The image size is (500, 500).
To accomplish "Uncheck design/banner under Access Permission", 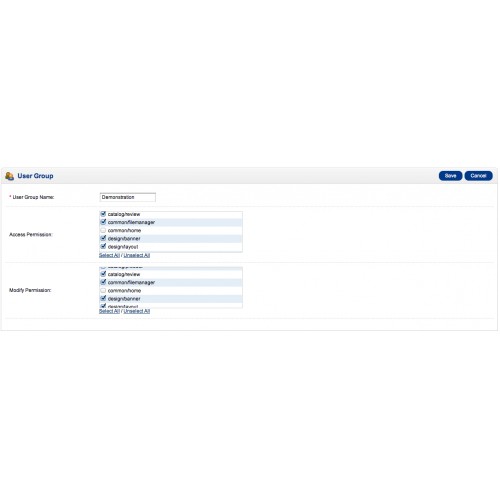I will pos(103,238).
